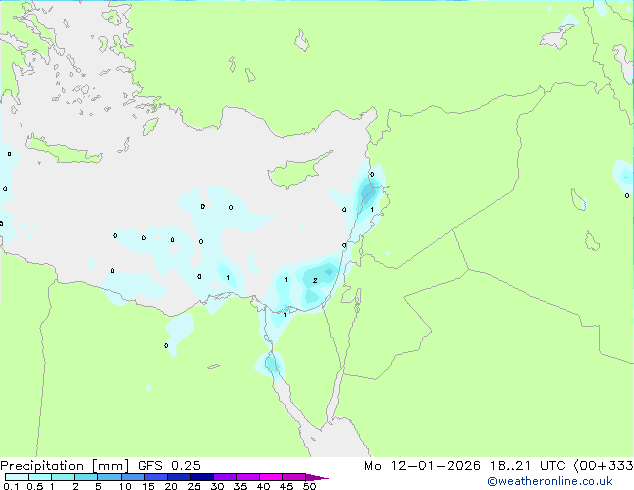
Task: Choose the 25–30 mm navy legend swatch
Action: (x=201, y=477)
